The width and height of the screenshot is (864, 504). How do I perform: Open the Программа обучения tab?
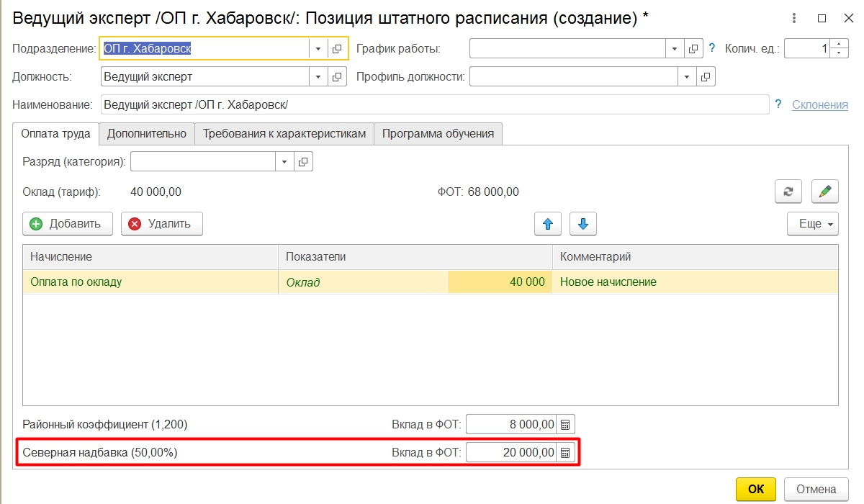tap(438, 133)
